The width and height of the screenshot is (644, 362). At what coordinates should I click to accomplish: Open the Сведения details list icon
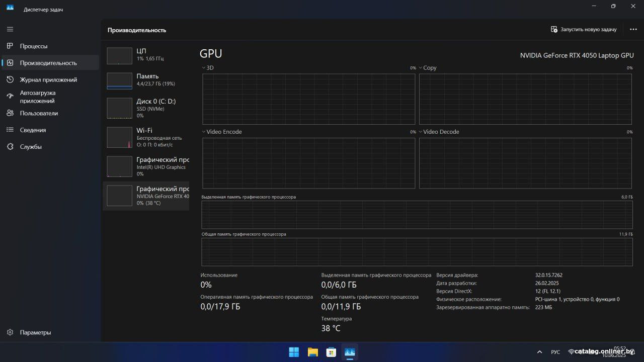[10, 130]
